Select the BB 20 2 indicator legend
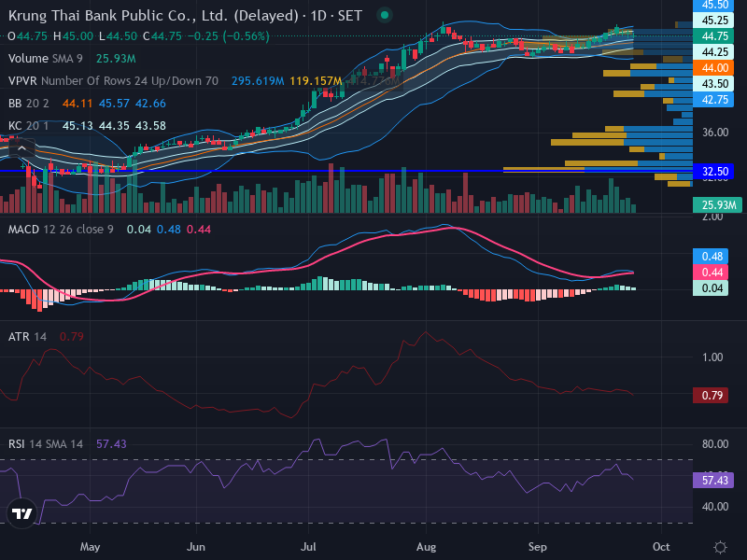The image size is (747, 560). [29, 104]
